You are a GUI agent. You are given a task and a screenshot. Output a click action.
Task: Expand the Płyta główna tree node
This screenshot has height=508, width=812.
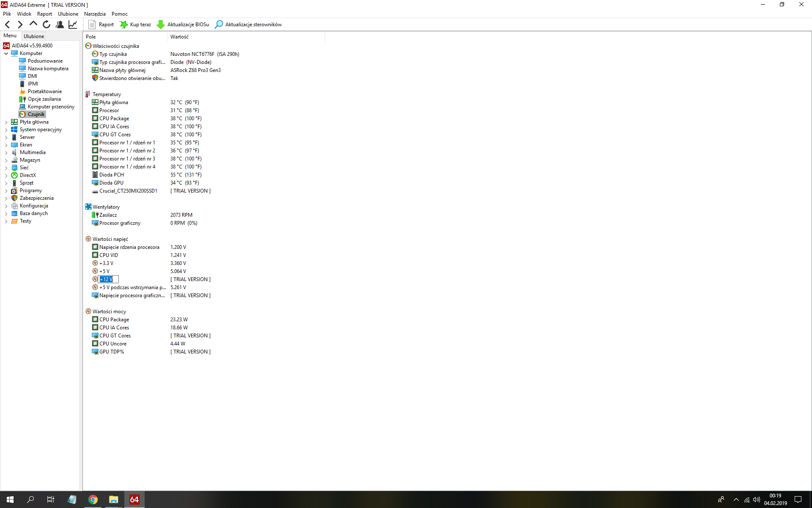(x=6, y=122)
